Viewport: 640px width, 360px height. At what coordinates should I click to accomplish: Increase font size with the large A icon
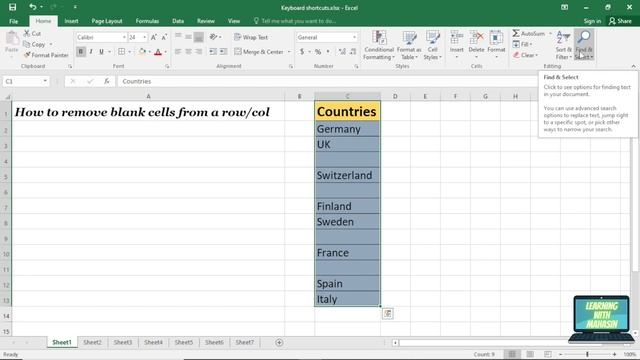pyautogui.click(x=154, y=38)
